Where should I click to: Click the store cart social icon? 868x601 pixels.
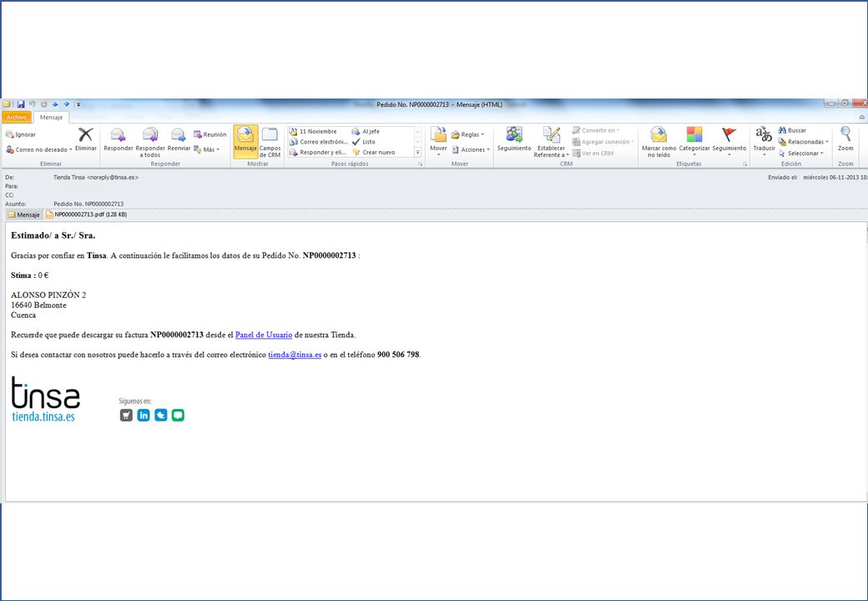126,415
